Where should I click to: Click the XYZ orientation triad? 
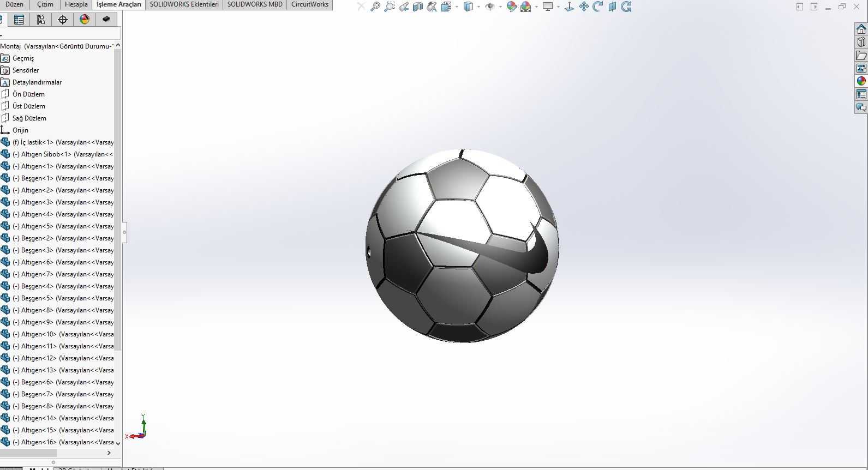[136, 427]
